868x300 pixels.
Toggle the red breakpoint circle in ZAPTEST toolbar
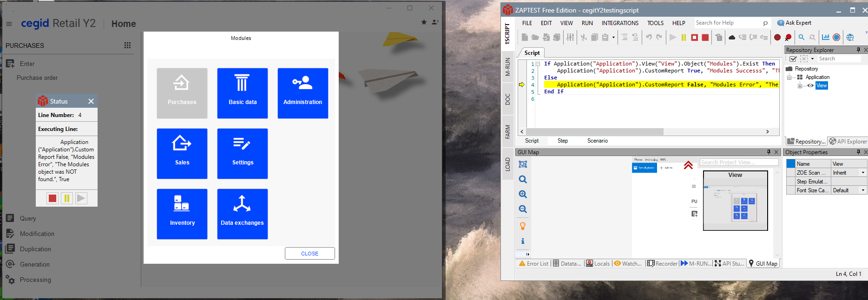tap(777, 38)
